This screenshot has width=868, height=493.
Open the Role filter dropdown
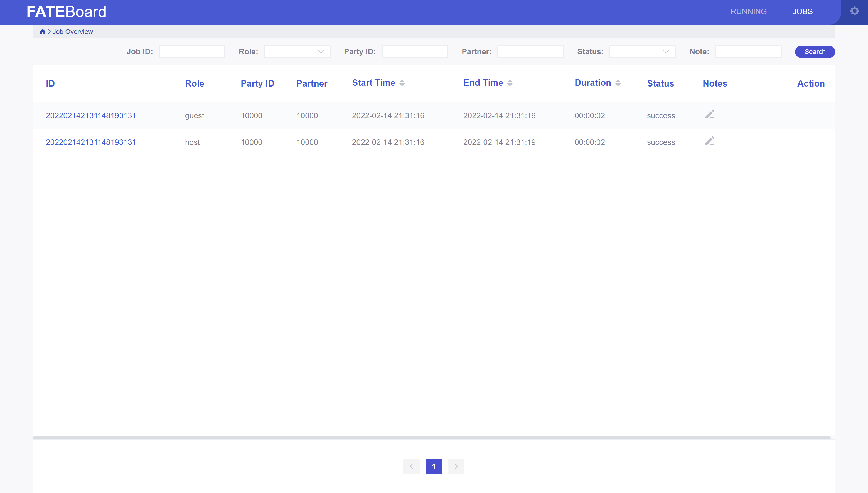(297, 52)
